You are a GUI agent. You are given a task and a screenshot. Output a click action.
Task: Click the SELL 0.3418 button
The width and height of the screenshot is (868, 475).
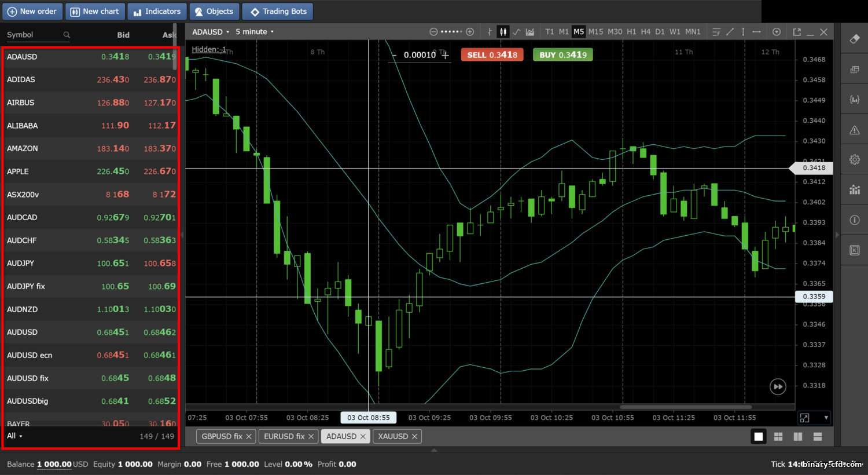(492, 54)
